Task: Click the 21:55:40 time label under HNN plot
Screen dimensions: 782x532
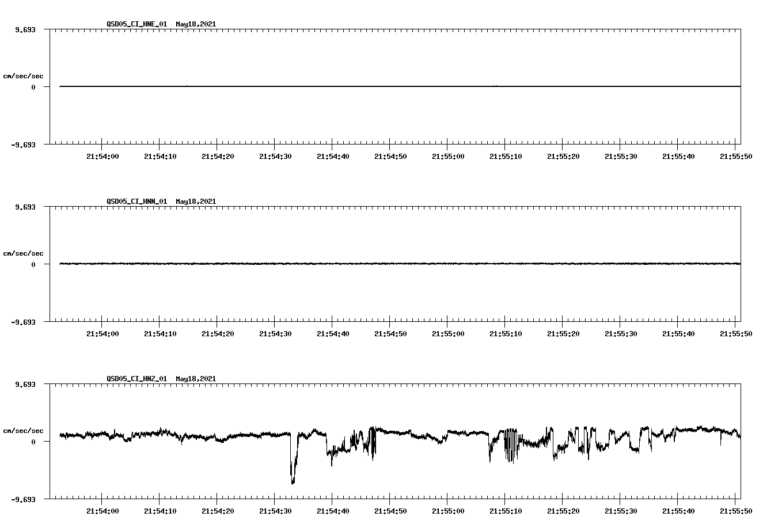Action: [678, 333]
